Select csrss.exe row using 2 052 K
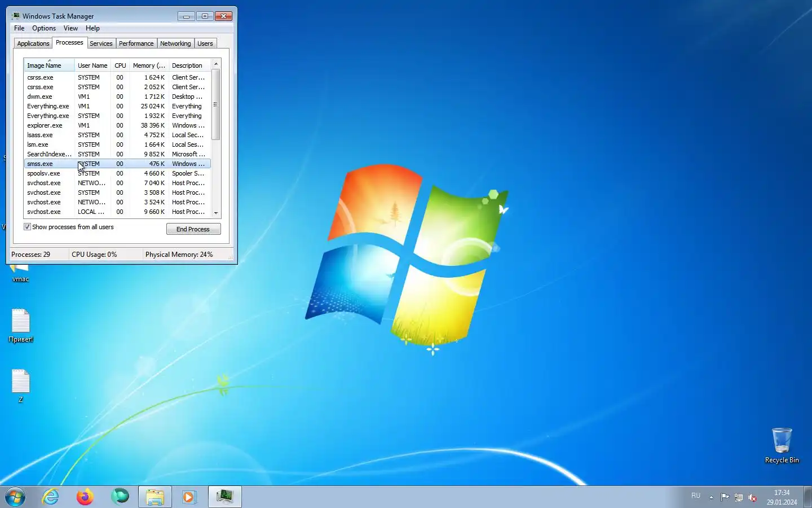This screenshot has height=508, width=812. click(x=117, y=87)
